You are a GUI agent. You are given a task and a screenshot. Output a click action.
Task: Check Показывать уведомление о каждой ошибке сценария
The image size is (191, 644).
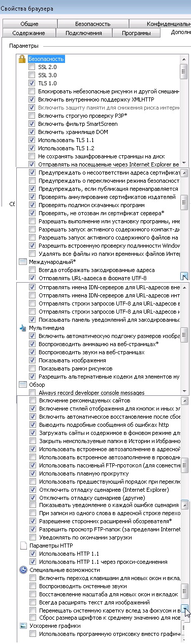(33, 505)
